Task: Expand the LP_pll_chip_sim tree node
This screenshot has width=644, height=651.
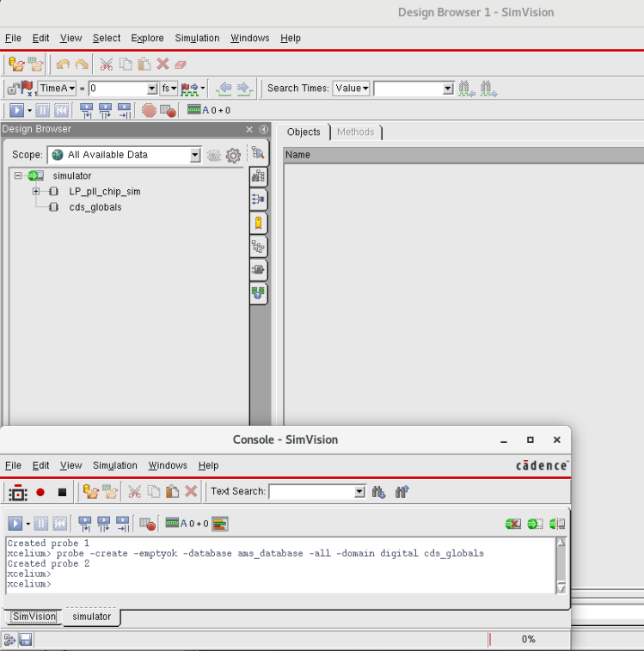Action: tap(36, 192)
